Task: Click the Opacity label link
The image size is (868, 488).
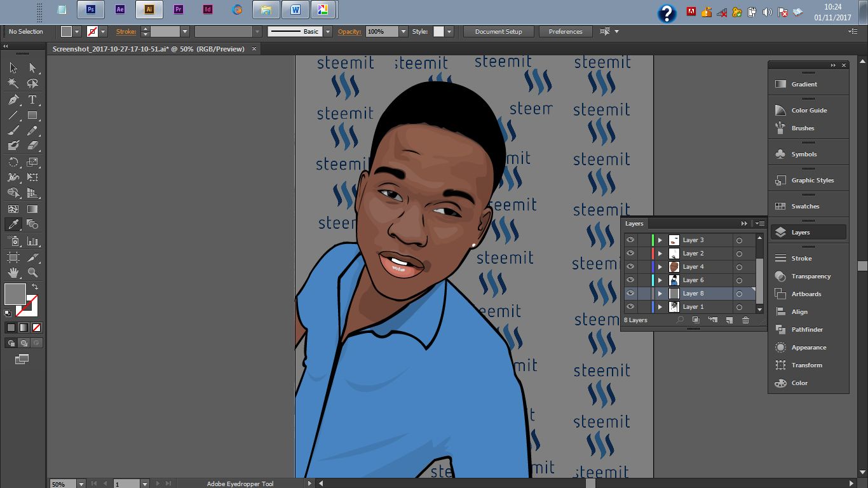Action: 349,32
